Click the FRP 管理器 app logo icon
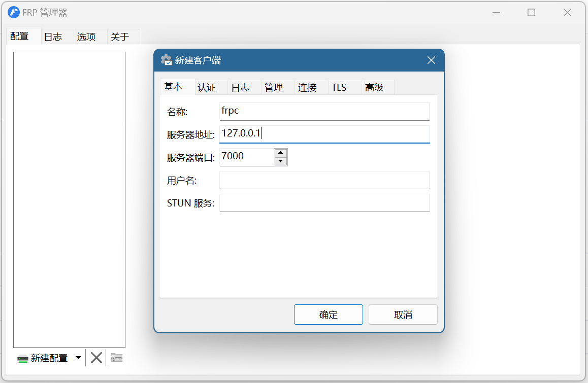Viewport: 588px width, 383px height. tap(14, 13)
